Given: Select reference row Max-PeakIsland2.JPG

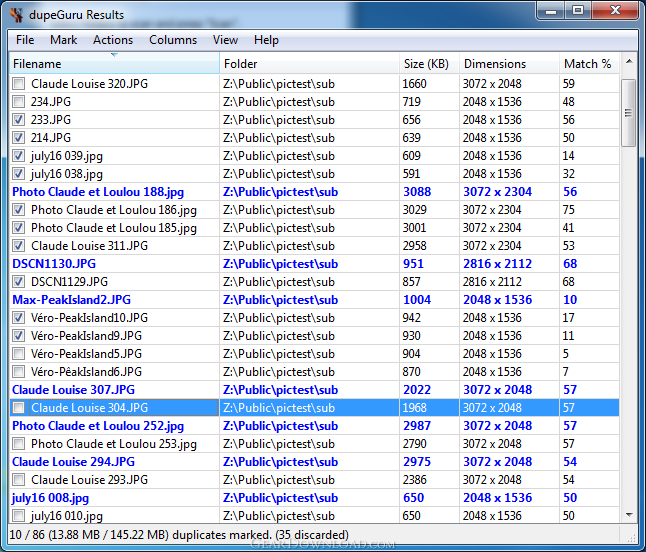Looking at the screenshot, I should tap(314, 300).
